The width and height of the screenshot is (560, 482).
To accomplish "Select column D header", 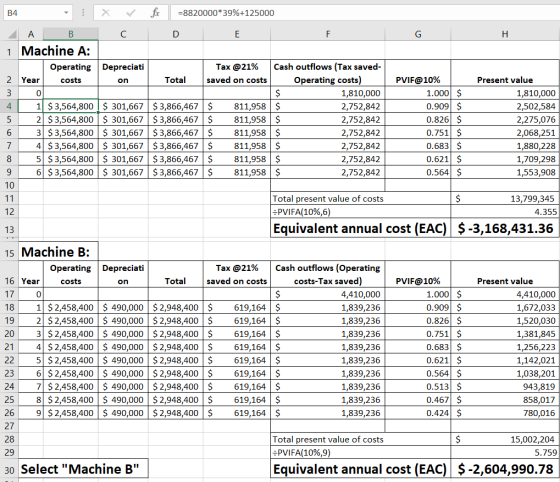I will point(176,34).
